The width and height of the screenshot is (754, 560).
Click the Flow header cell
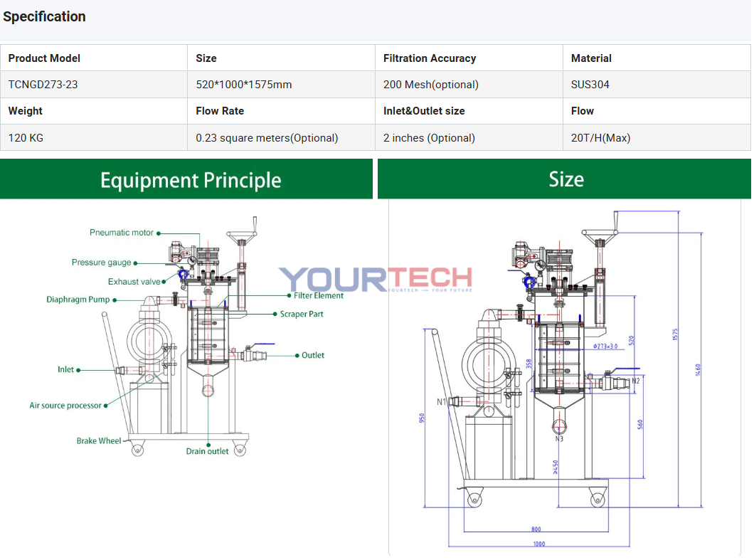click(x=657, y=111)
